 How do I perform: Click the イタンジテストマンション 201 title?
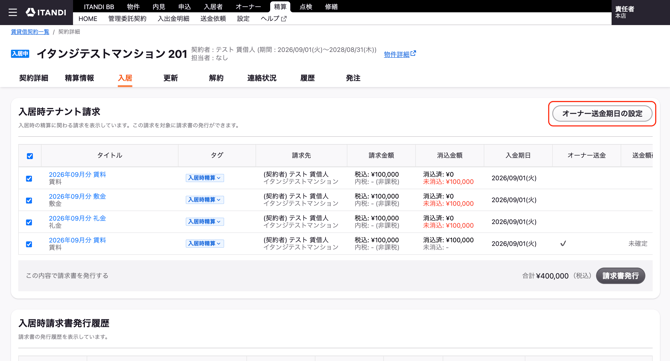pos(112,54)
